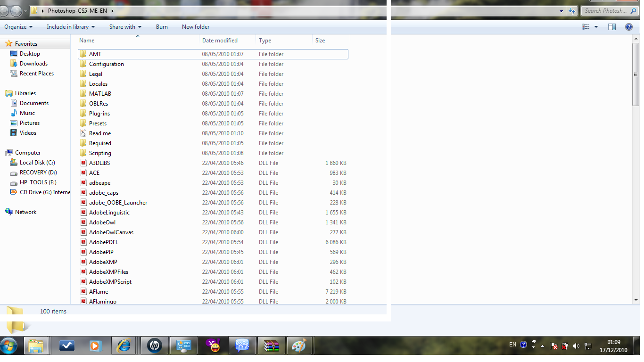Click the Forward navigation button
The height and width of the screenshot is (362, 644).
[17, 10]
